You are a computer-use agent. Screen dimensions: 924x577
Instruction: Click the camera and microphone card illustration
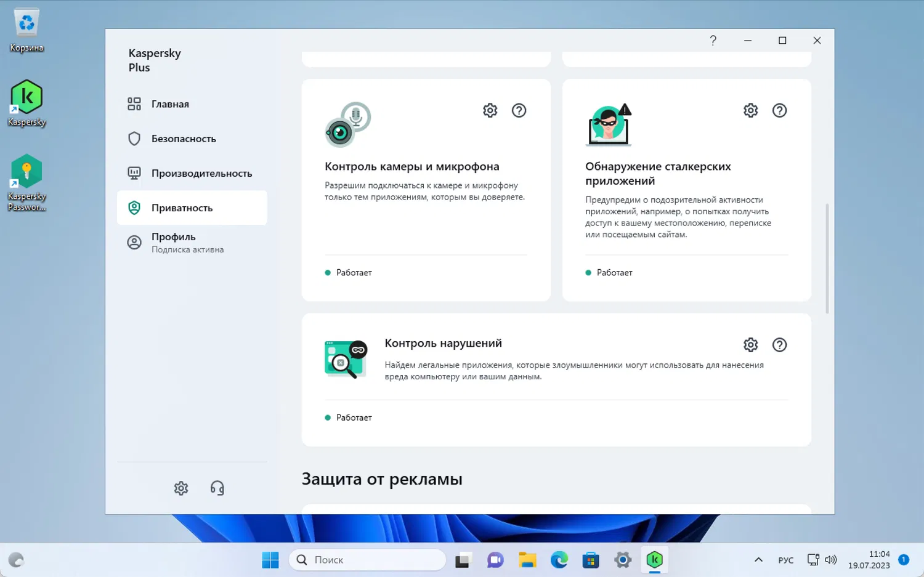(x=348, y=124)
